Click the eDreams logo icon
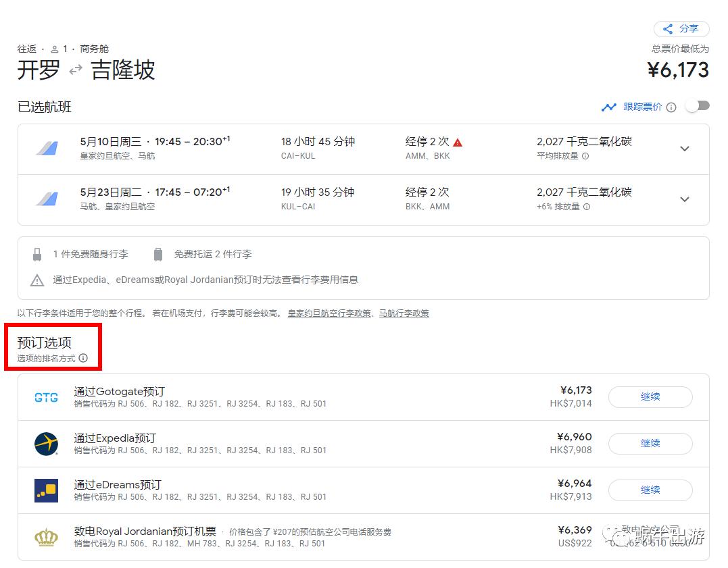This screenshot has width=728, height=568. (x=45, y=490)
